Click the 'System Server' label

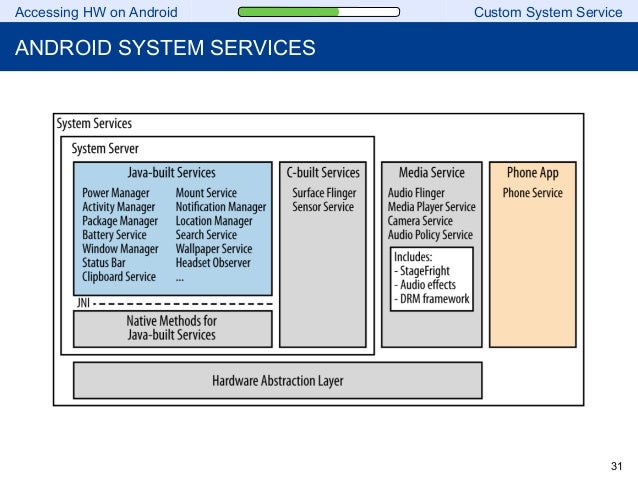click(x=105, y=149)
